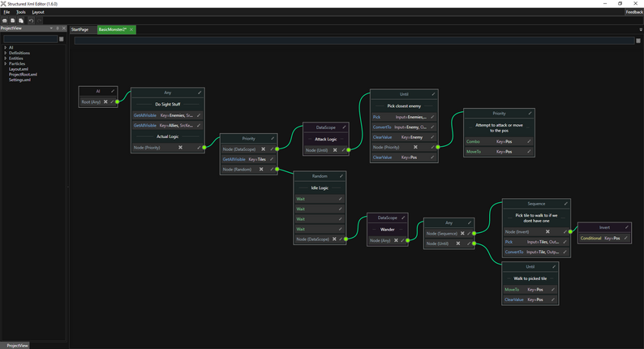Select the 'Pick closest enemy' label
Viewport: 644px width, 349px height.
point(404,106)
